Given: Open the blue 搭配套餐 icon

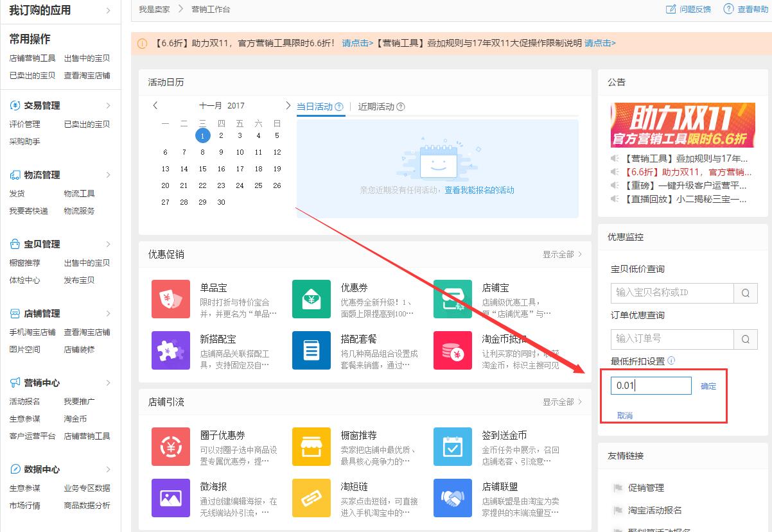Looking at the screenshot, I should click(x=311, y=350).
